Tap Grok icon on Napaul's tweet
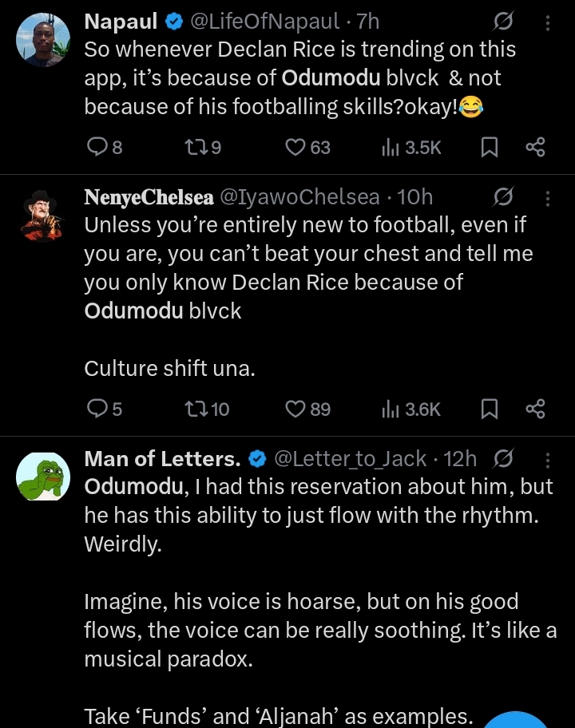This screenshot has height=728, width=575. [x=505, y=22]
